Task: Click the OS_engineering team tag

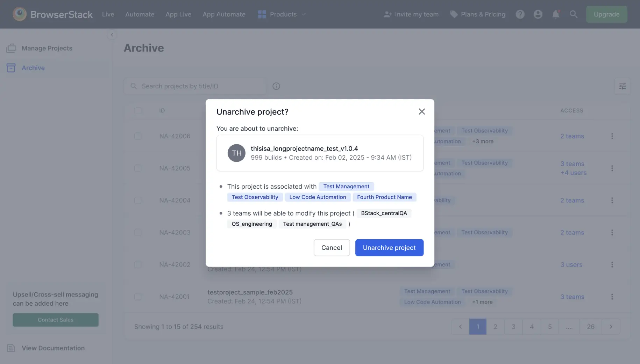Action: pos(252,224)
